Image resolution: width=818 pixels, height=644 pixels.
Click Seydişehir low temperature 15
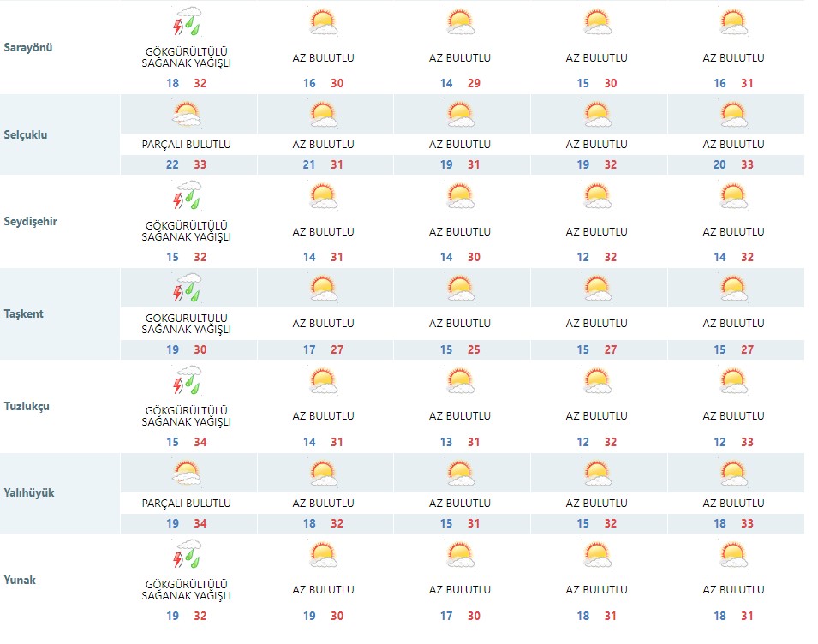coord(173,257)
